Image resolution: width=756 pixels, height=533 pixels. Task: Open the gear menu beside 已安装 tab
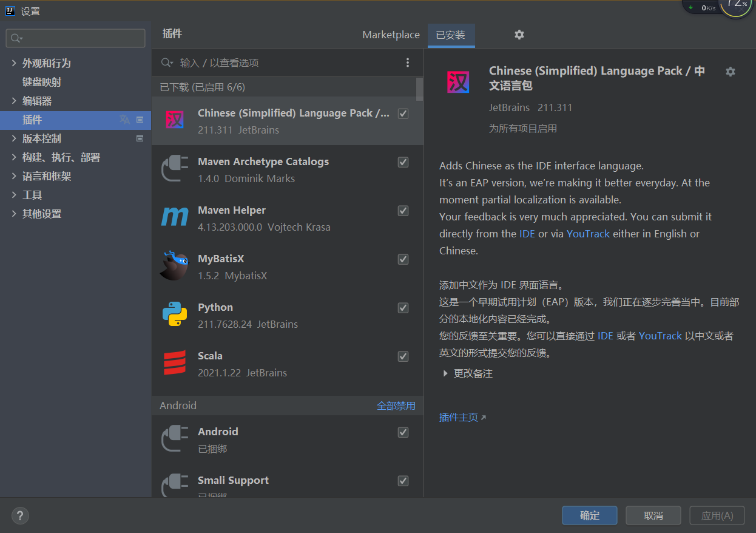519,35
